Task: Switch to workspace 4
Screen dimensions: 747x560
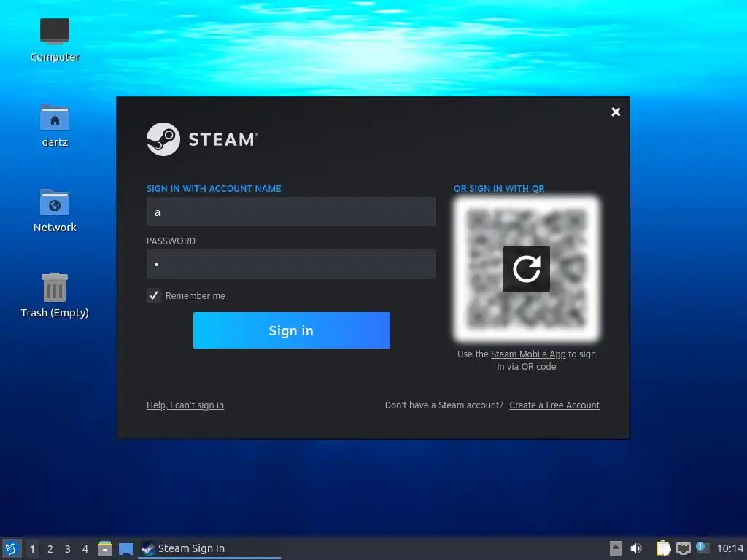Action: click(85, 549)
